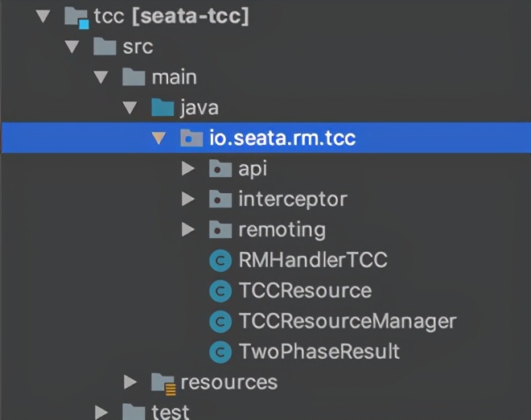This screenshot has height=420, width=531.
Task: Select the remoting package name
Action: pyautogui.click(x=282, y=230)
